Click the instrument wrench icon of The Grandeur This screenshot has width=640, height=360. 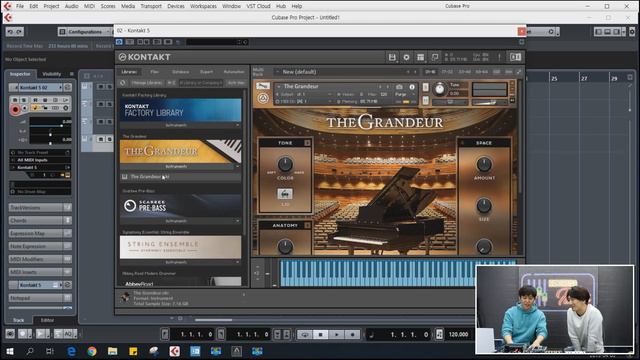point(263,86)
